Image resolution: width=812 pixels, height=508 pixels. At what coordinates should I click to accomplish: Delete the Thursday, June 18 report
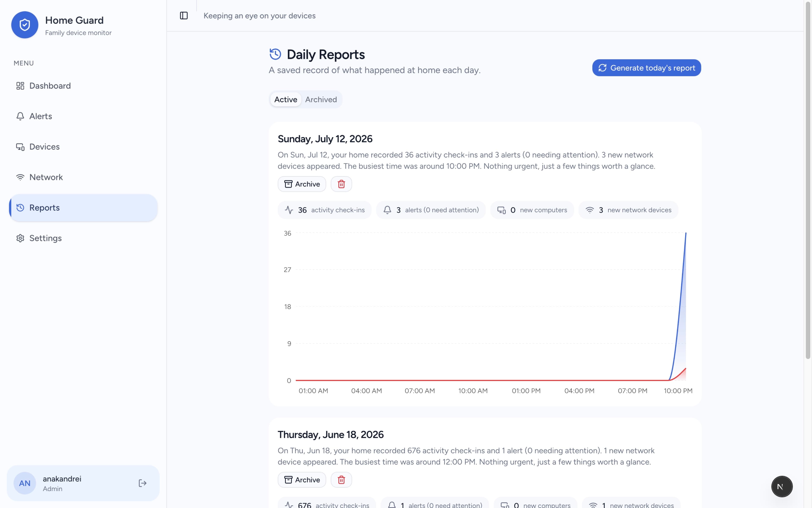(x=341, y=480)
